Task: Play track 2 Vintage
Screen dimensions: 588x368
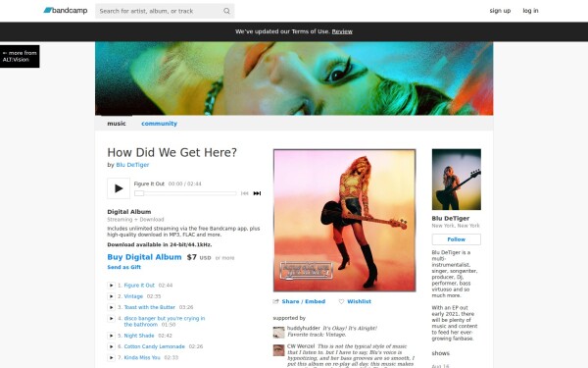Action: (x=111, y=296)
